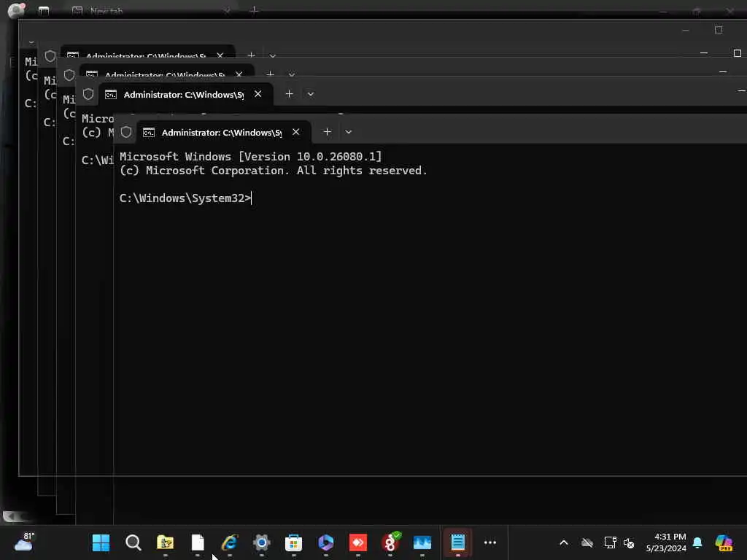Expand hidden system tray icons
The image size is (747, 560).
coord(564,542)
